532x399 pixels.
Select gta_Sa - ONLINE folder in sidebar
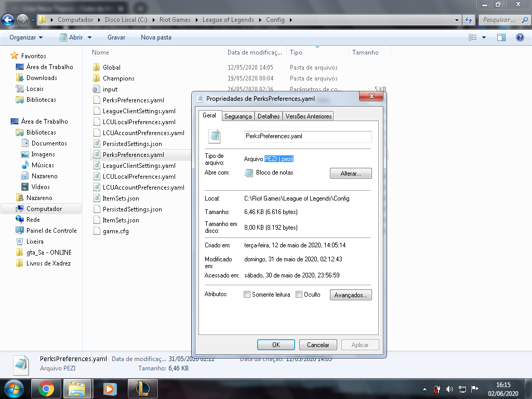coord(44,252)
